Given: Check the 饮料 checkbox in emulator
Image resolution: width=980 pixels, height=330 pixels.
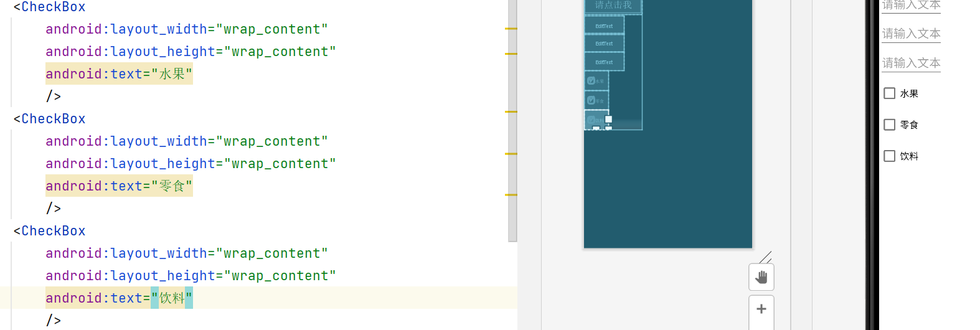Looking at the screenshot, I should 890,156.
